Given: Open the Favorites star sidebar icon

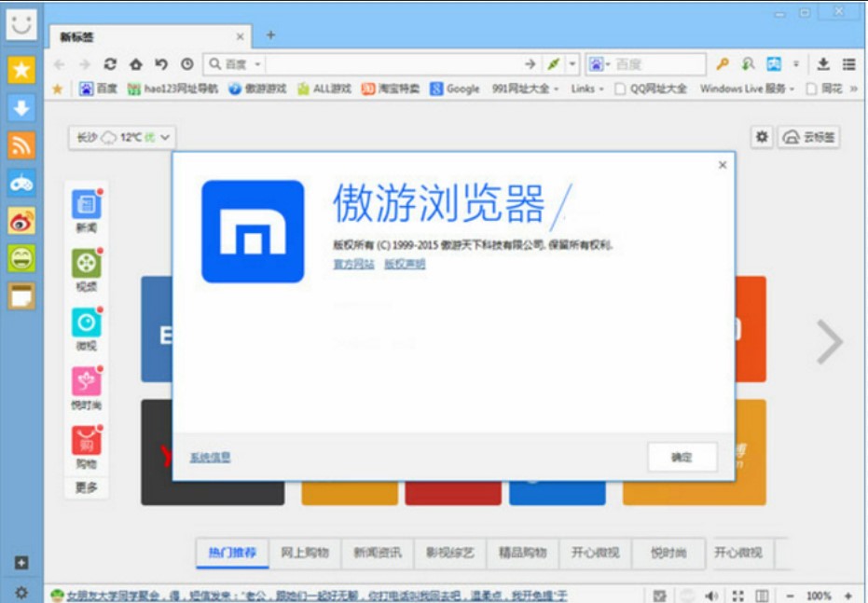Looking at the screenshot, I should [21, 70].
